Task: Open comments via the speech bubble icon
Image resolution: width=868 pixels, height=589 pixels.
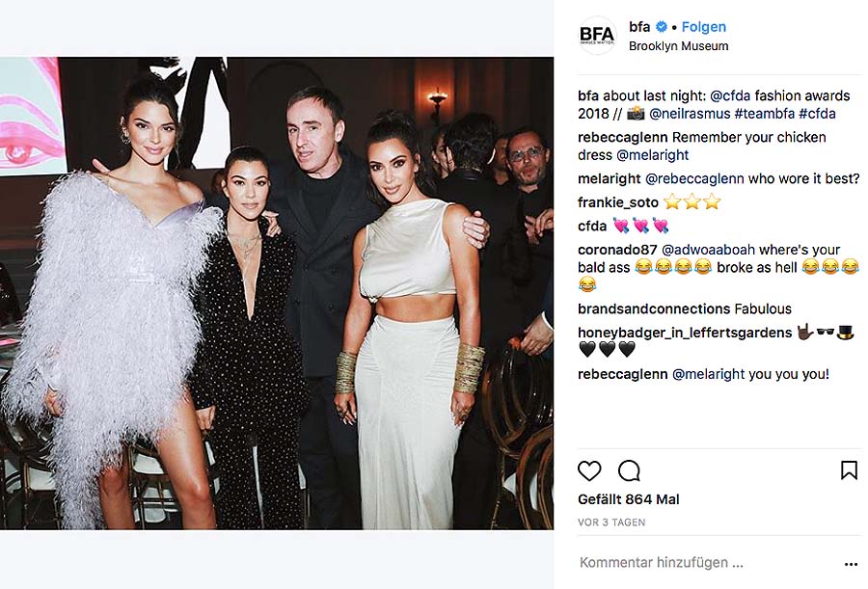Action: (x=629, y=471)
